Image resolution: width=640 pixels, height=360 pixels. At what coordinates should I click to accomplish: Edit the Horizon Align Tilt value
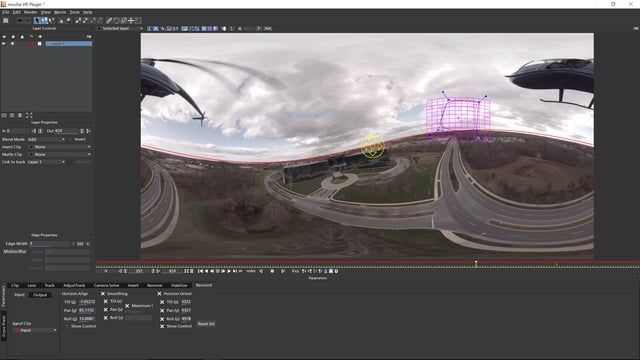pyautogui.click(x=87, y=302)
